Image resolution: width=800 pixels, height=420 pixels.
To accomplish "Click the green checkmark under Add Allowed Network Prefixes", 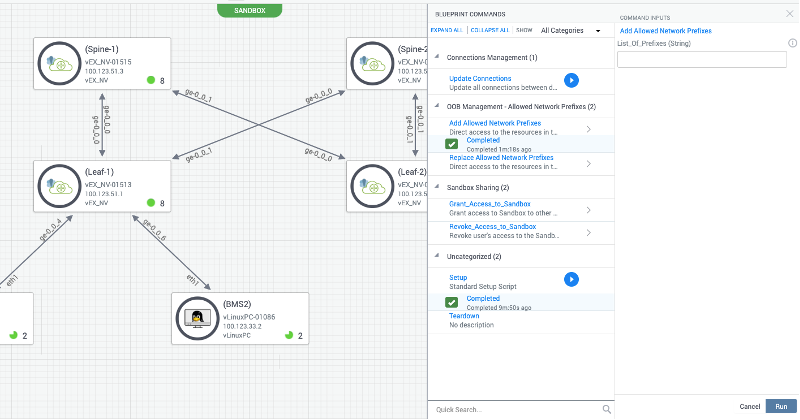I will 452,144.
